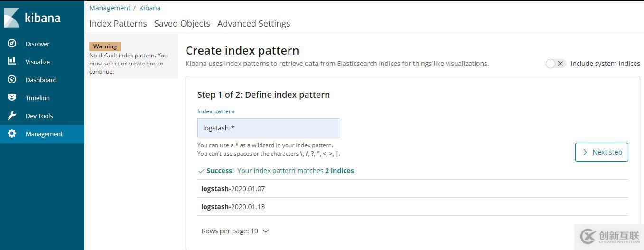Select the logstash-2020.01.13 index row

[233, 207]
